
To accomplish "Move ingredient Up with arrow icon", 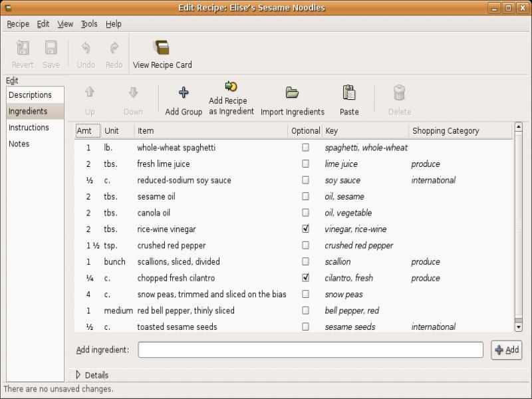I will point(90,92).
